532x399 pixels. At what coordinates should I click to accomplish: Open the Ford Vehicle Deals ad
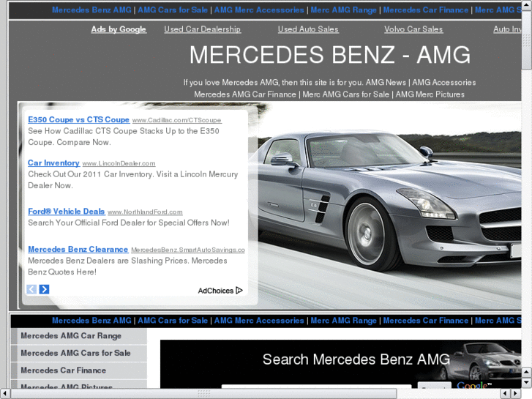pyautogui.click(x=66, y=212)
